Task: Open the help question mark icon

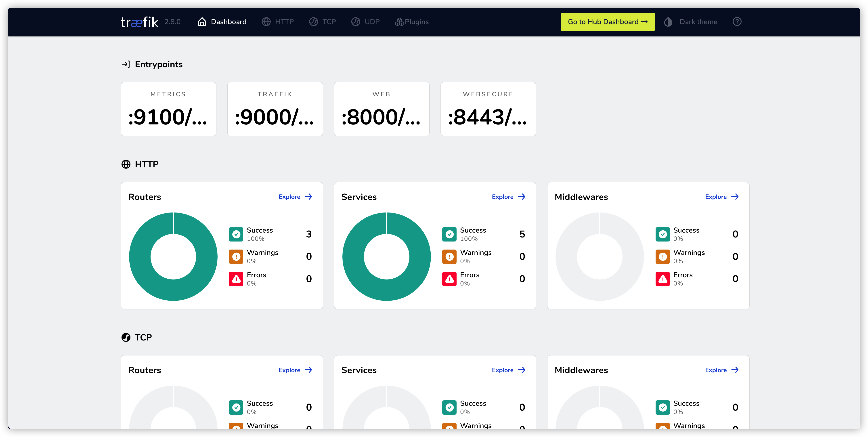Action: pyautogui.click(x=737, y=22)
